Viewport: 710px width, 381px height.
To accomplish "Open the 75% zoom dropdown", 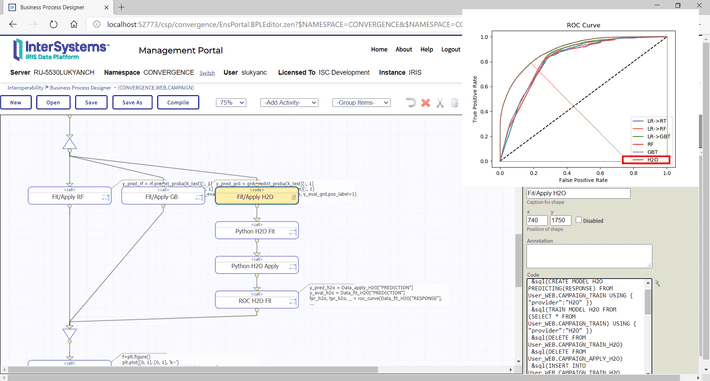I will tap(231, 103).
